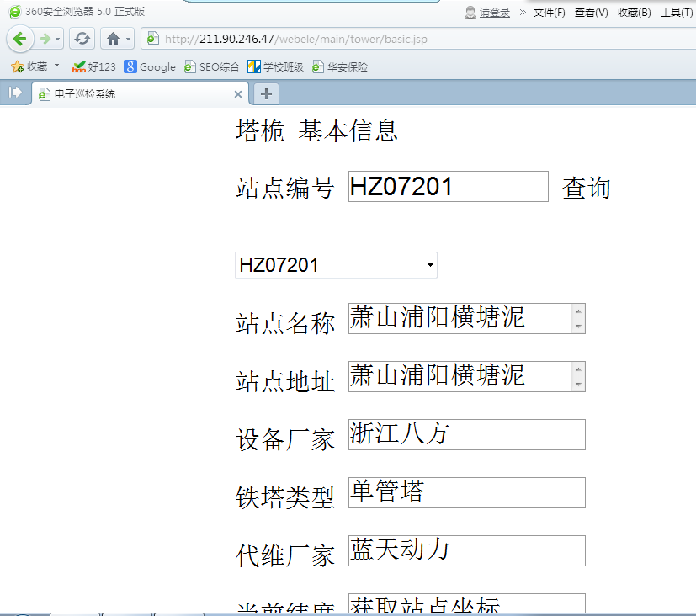Open the 好123 bookmark
This screenshot has width=696, height=616.
pyautogui.click(x=94, y=67)
